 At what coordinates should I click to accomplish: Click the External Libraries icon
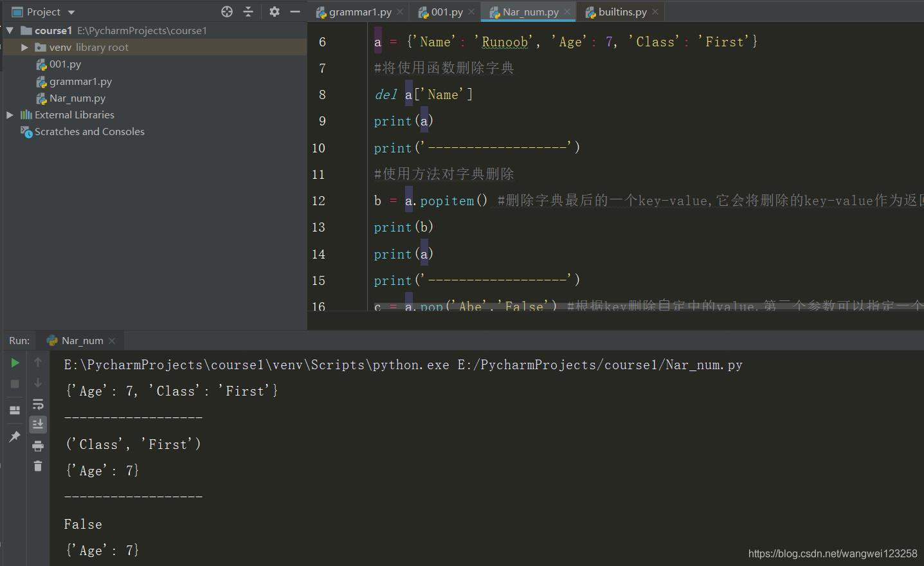point(26,114)
